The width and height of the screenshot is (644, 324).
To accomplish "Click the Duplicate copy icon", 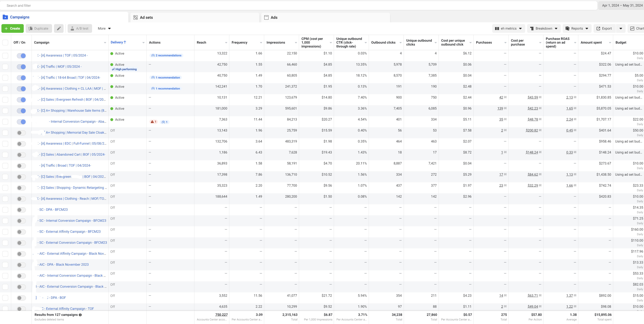I will tap(30, 29).
